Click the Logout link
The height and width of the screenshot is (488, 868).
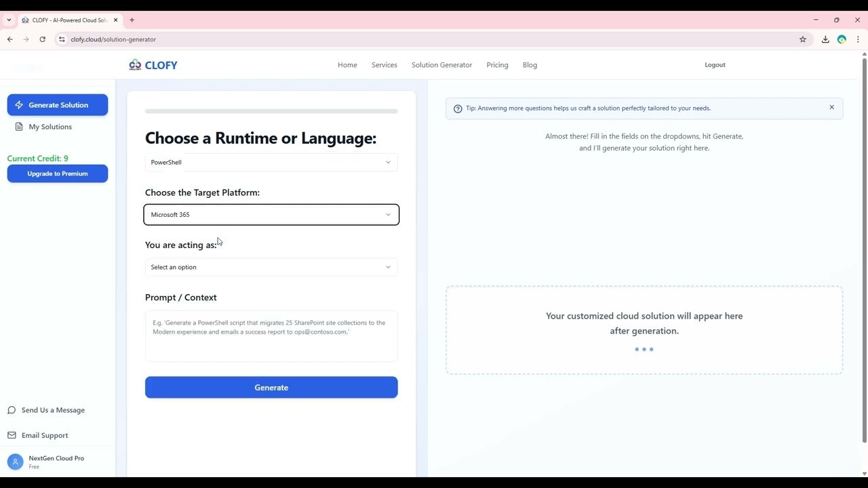[x=715, y=65]
